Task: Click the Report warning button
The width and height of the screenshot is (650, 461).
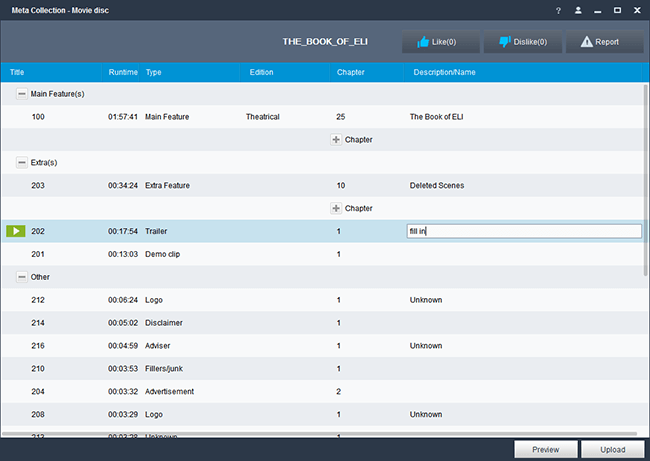Action: [x=604, y=41]
